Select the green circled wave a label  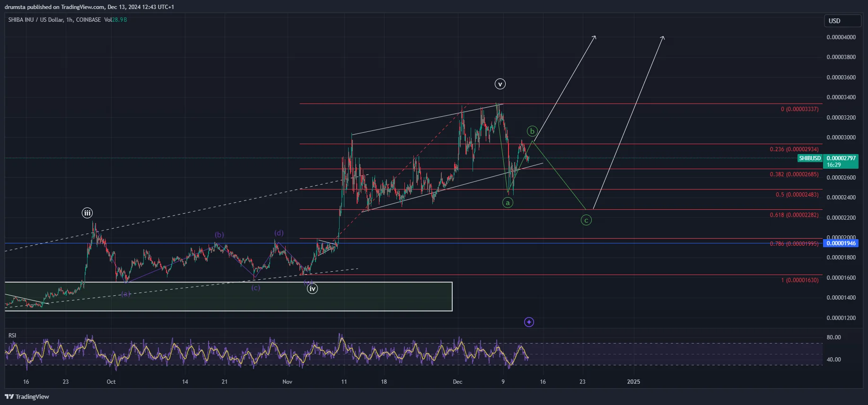point(508,203)
